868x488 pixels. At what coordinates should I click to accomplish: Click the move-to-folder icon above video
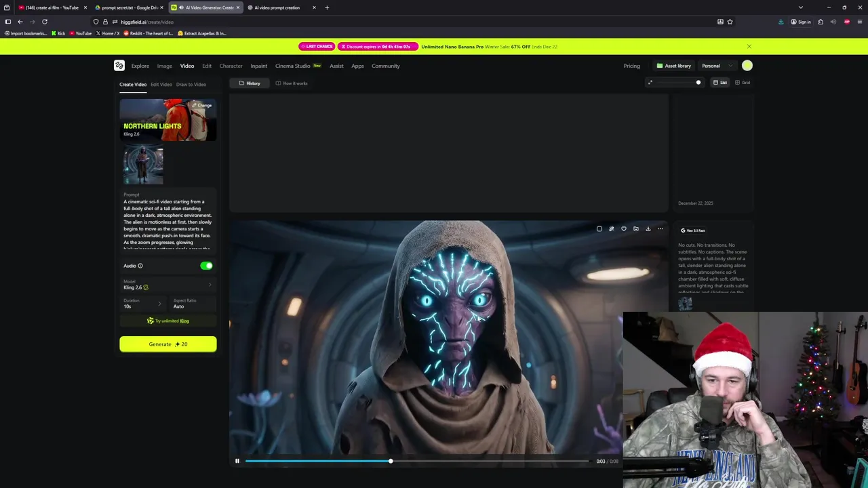(635, 229)
